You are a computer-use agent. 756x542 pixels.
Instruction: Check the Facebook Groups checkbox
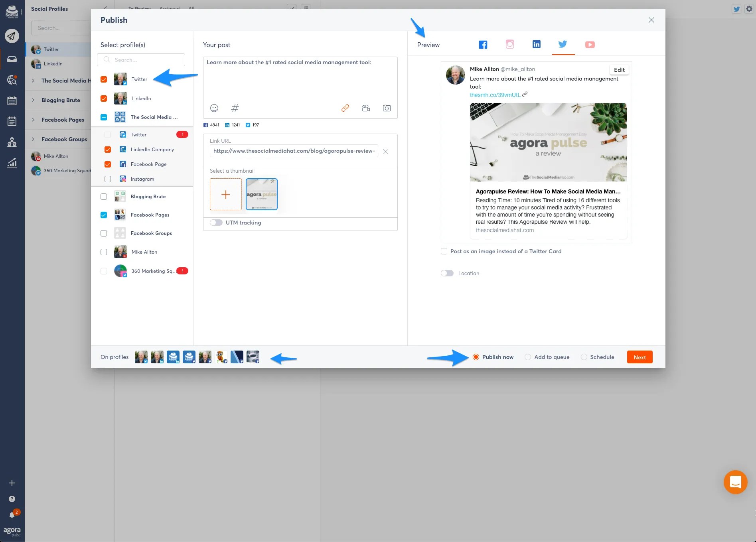click(104, 233)
